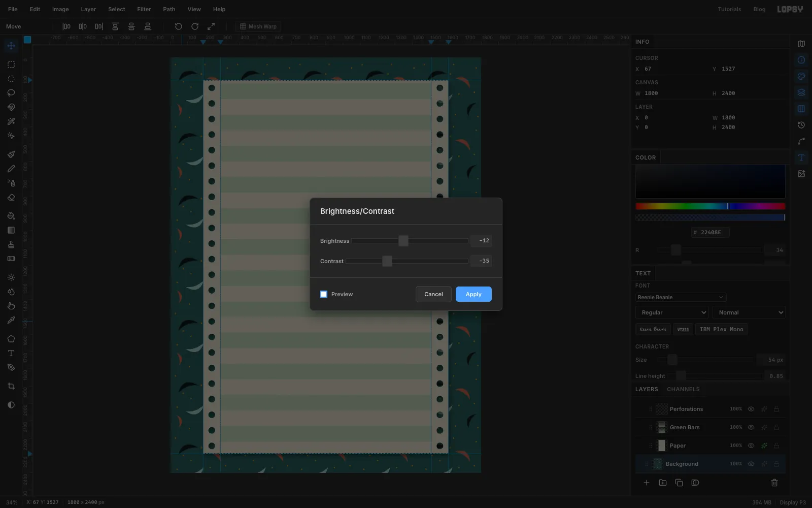Image resolution: width=812 pixels, height=508 pixels.
Task: Choose the IBM Plex Mono font preset
Action: [x=722, y=329]
